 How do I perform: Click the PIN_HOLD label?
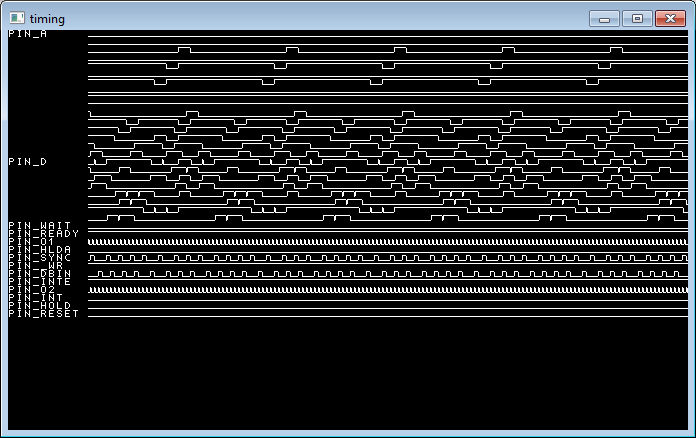click(x=40, y=305)
